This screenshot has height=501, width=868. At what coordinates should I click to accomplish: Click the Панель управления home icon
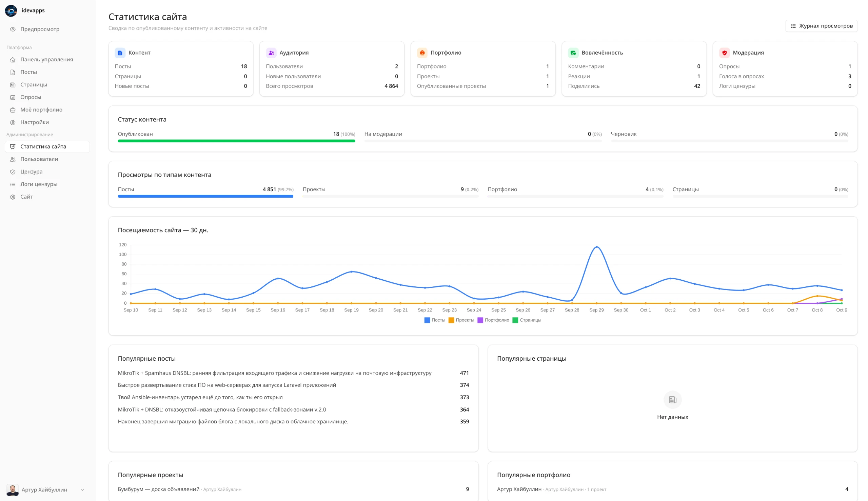[13, 60]
